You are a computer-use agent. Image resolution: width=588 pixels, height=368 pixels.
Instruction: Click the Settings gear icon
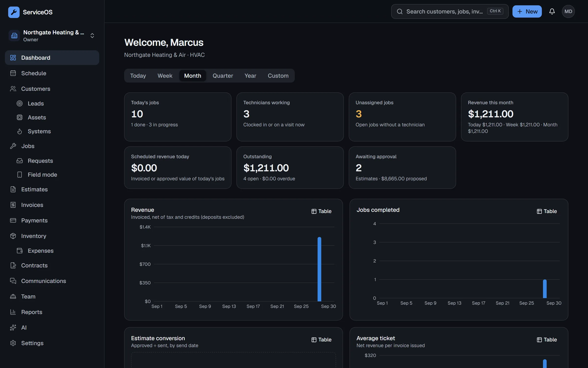13,343
